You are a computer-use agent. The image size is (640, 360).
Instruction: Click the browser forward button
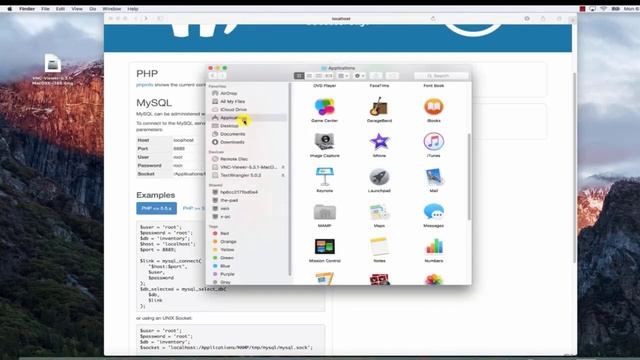[x=146, y=19]
